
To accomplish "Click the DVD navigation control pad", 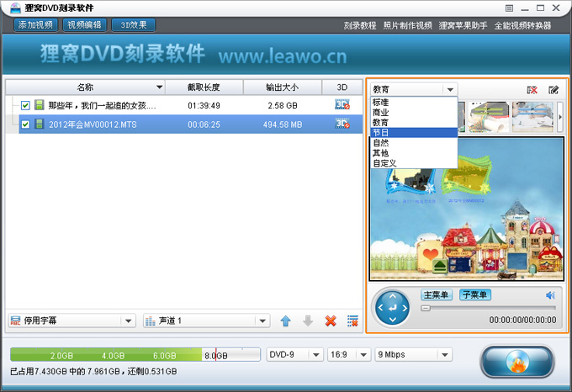I will point(393,308).
